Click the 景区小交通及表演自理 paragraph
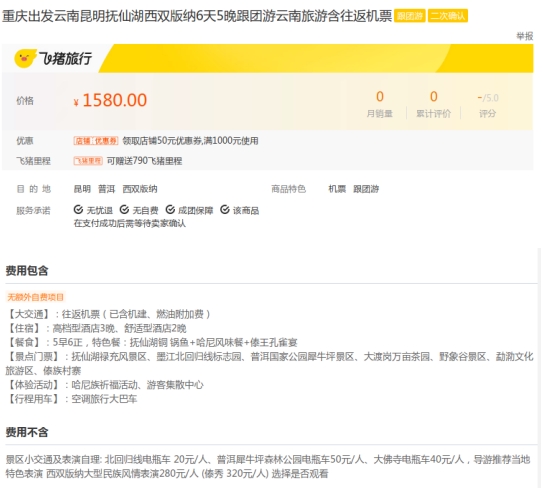 [x=268, y=466]
